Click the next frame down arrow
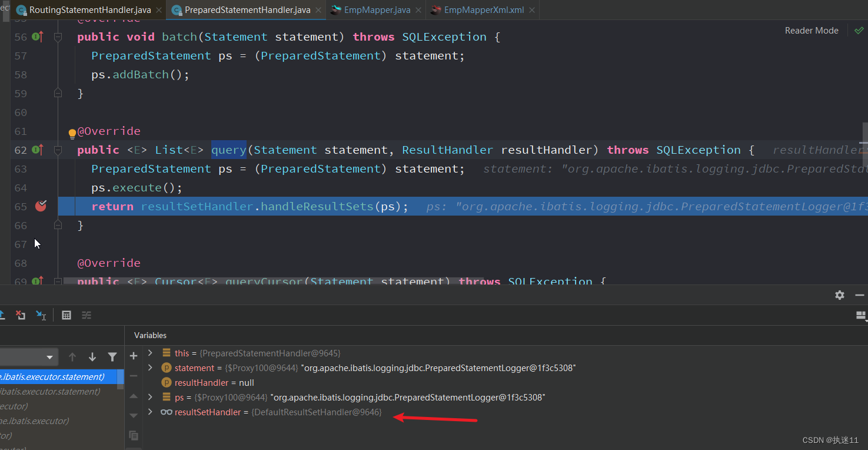The height and width of the screenshot is (450, 868). [x=92, y=357]
